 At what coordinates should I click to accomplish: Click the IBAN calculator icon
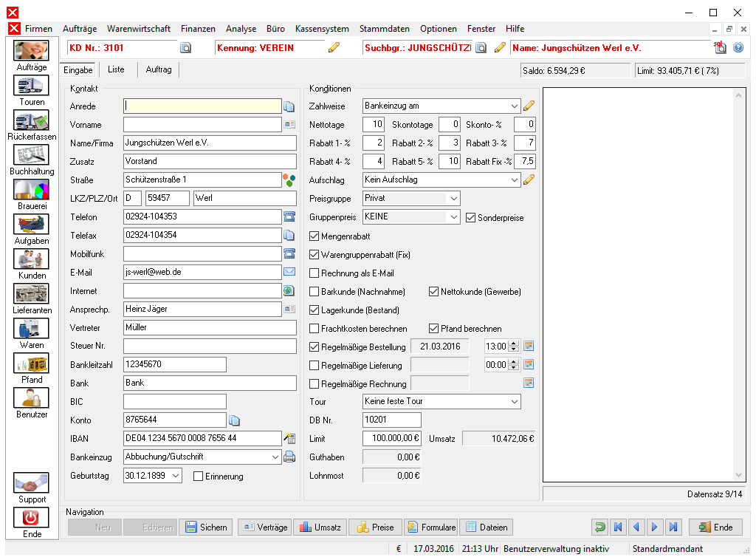pos(289,438)
